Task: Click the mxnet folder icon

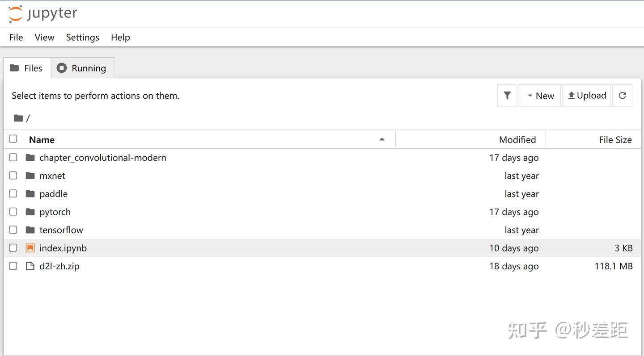Action: (30, 176)
